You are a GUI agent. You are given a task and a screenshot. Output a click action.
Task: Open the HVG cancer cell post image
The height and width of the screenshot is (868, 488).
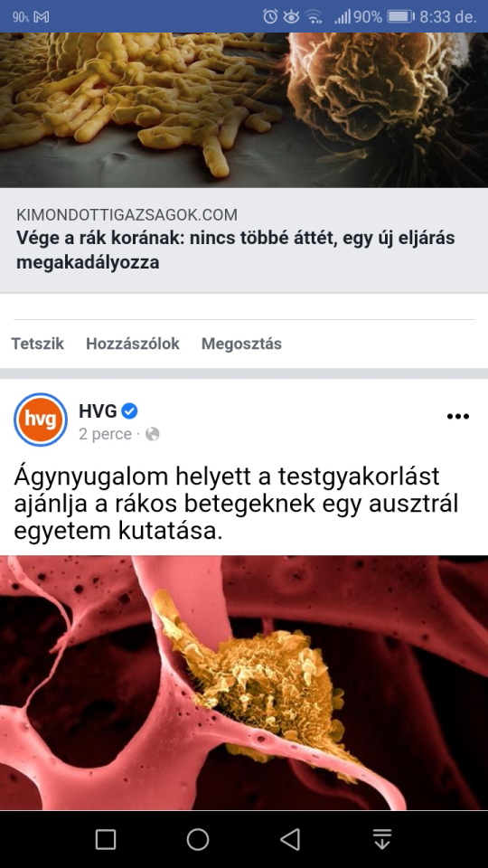244,684
